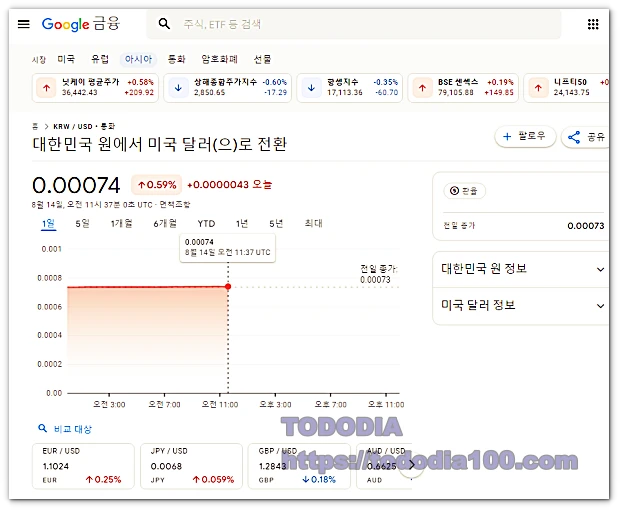Choose the YTD chart range
The height and width of the screenshot is (510, 620).
tap(206, 224)
